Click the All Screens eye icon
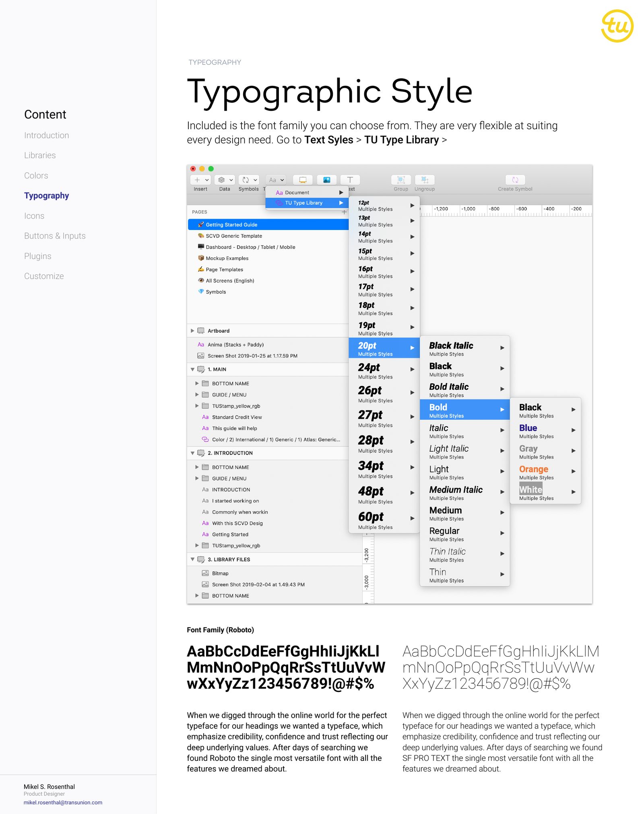This screenshot has height=814, width=644. click(201, 280)
